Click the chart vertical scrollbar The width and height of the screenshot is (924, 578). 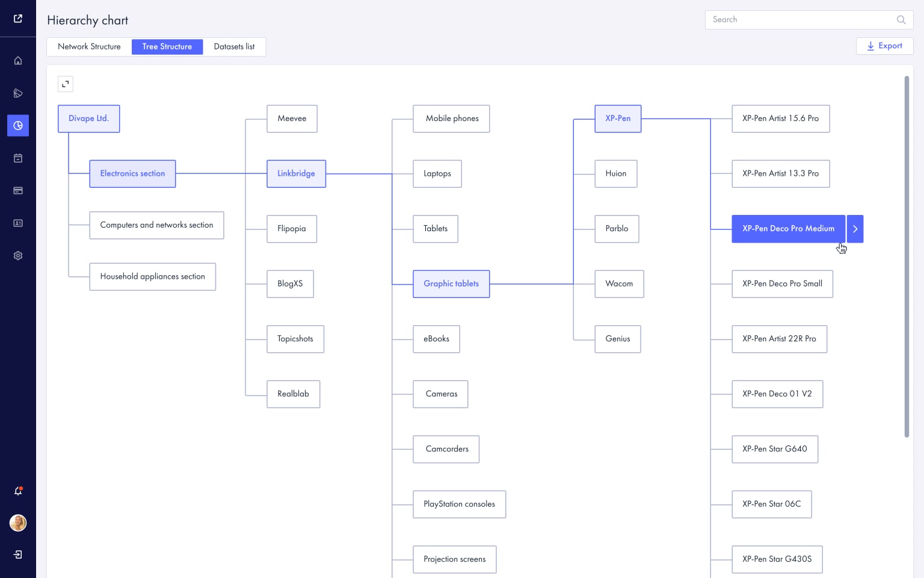pyautogui.click(x=907, y=256)
